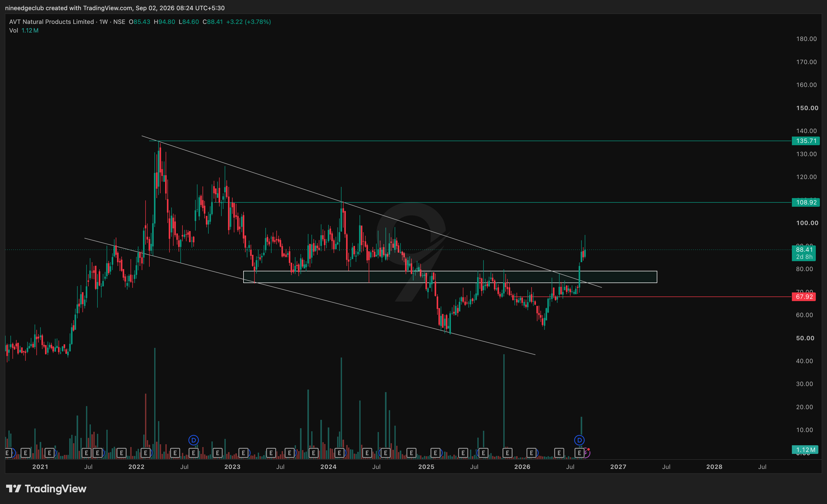
Task: Click the earnings E marker beneath the Jul 2022 D marker
Action: click(x=194, y=453)
